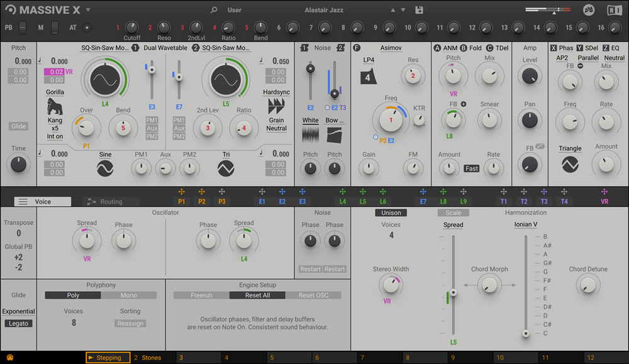Image resolution: width=629 pixels, height=364 pixels.
Task: Open the MASSIVE X main menu arrow
Action: (88, 10)
